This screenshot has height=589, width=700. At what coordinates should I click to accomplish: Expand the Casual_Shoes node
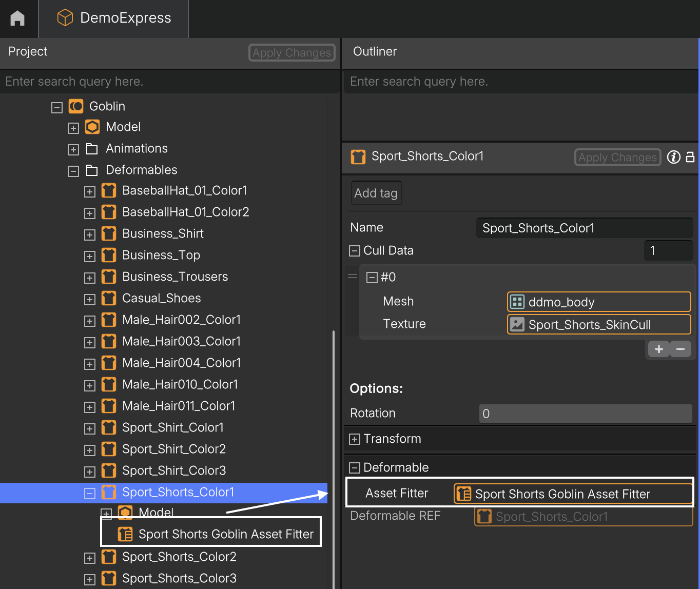click(x=90, y=299)
